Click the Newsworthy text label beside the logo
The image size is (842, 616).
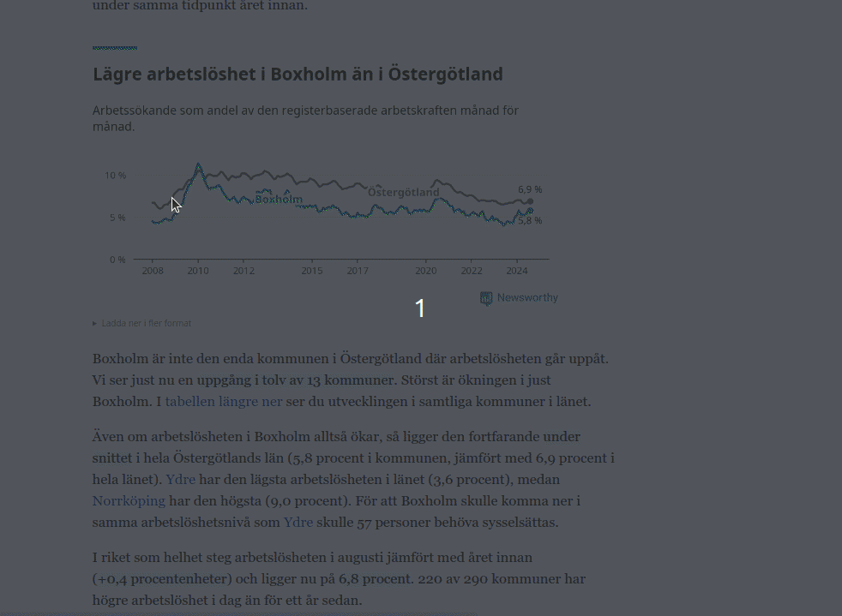pos(527,298)
